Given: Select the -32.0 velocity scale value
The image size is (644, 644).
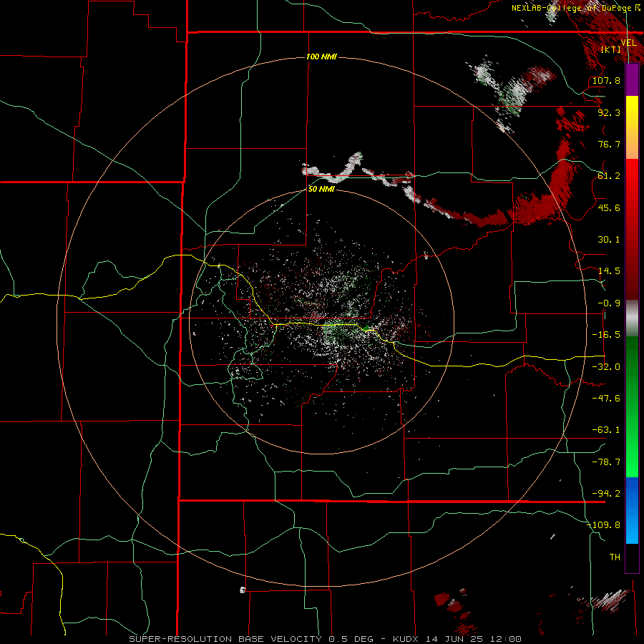Looking at the screenshot, I should click(x=606, y=366).
